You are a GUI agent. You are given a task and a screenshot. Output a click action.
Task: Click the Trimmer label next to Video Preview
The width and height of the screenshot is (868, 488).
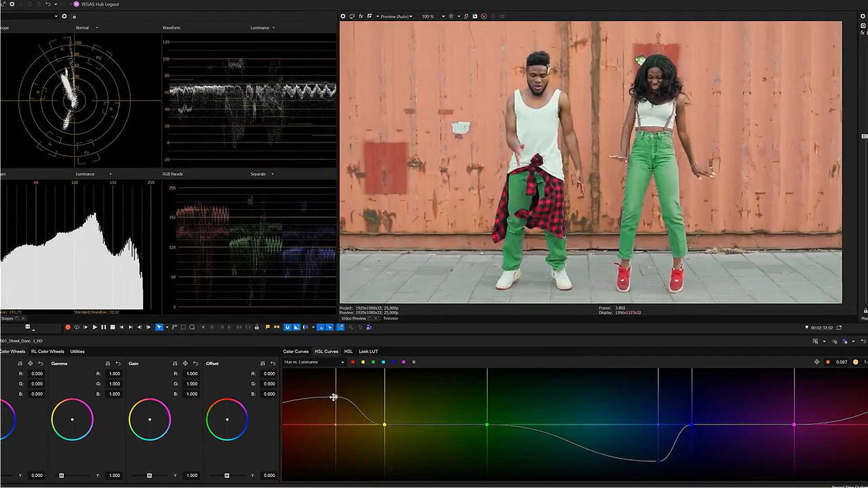[392, 318]
